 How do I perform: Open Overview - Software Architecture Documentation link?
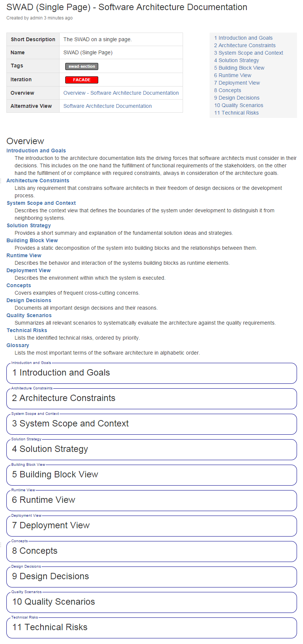(x=121, y=93)
